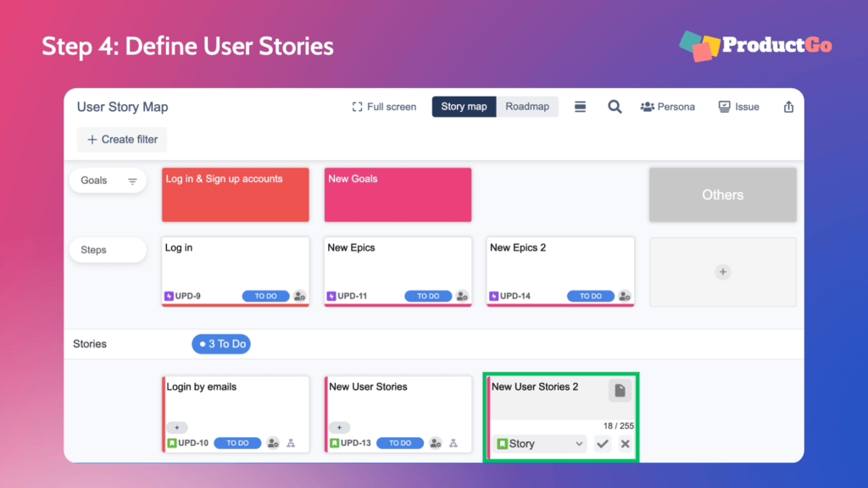Click the subtask tree icon on card UPD-10
Screen dimensions: 868x488
tap(292, 442)
